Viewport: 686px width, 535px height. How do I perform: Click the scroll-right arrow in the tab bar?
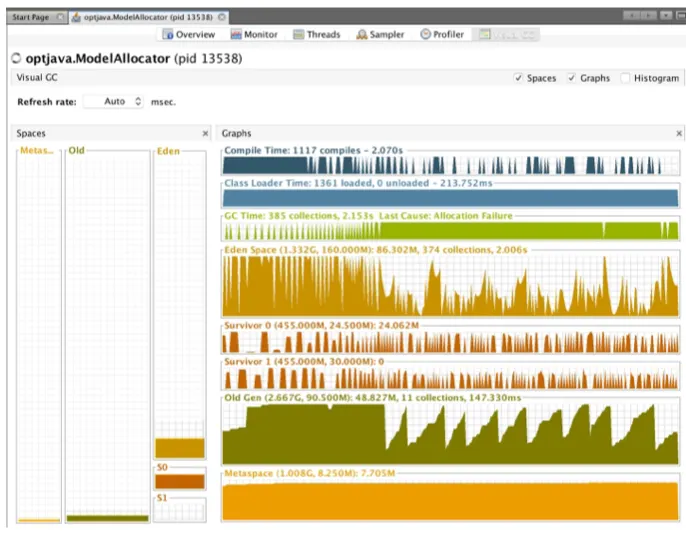648,16
